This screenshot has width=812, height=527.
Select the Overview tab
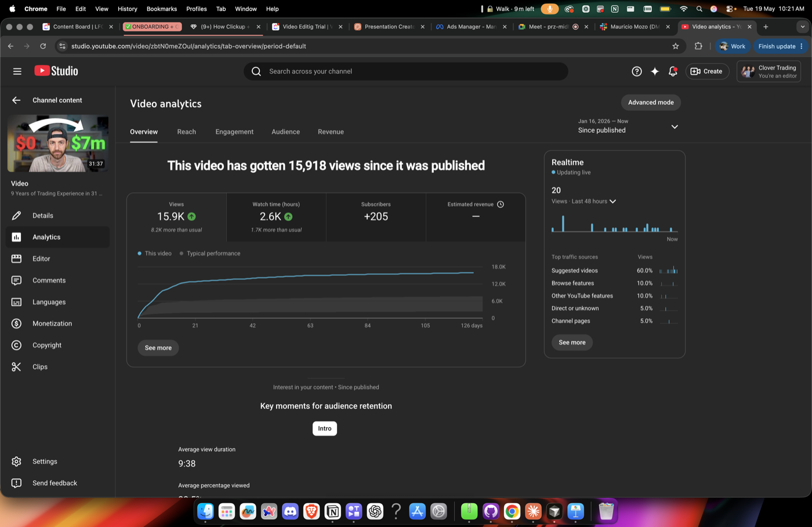[144, 132]
